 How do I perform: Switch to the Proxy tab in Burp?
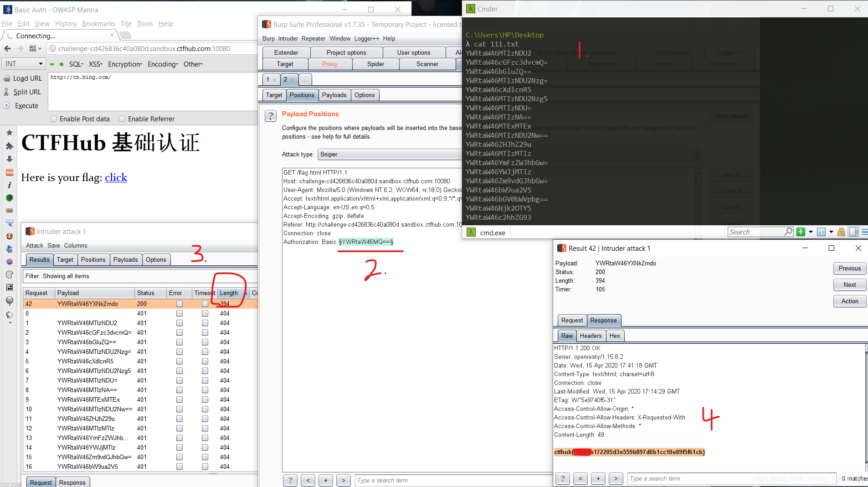click(330, 64)
